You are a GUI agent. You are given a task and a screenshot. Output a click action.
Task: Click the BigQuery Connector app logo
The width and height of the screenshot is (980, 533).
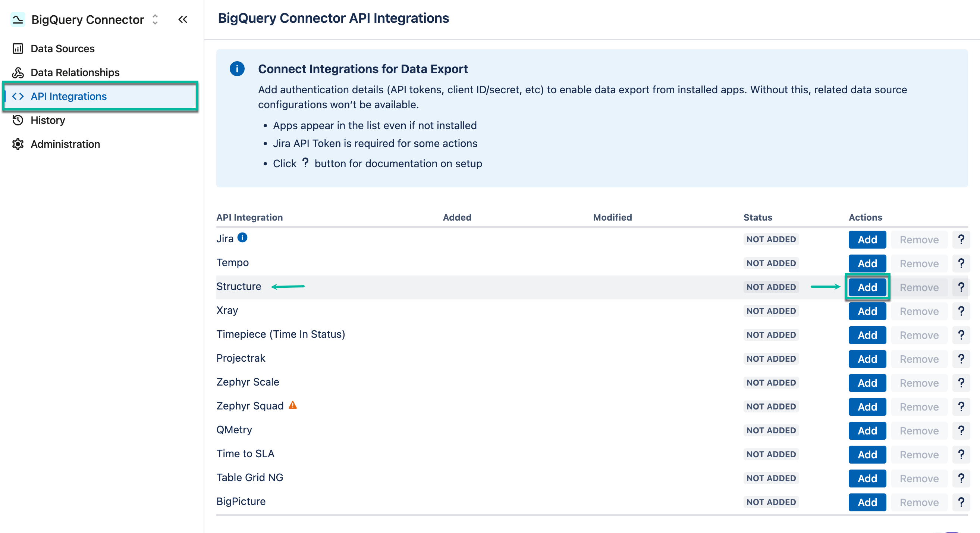coord(17,19)
